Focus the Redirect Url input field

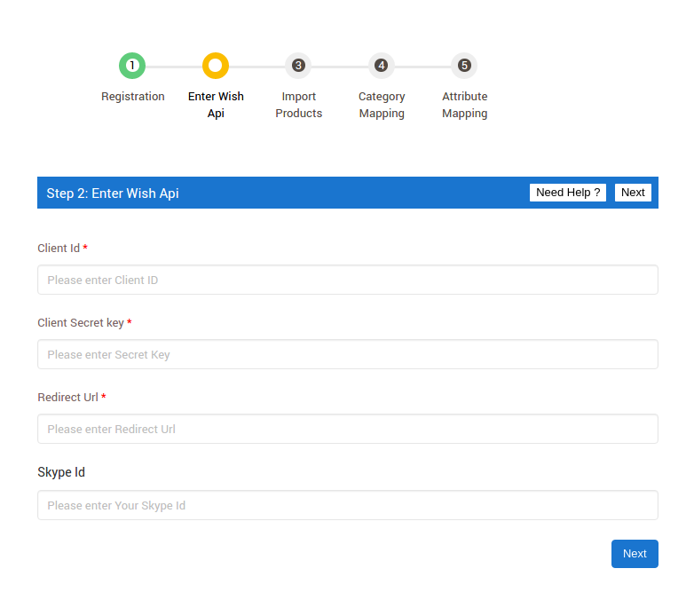(x=348, y=429)
